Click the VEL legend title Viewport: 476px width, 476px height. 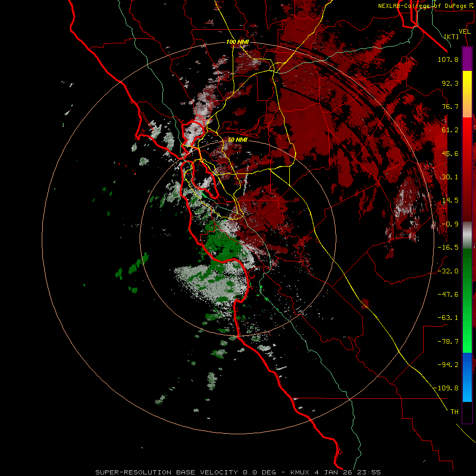pos(464,32)
